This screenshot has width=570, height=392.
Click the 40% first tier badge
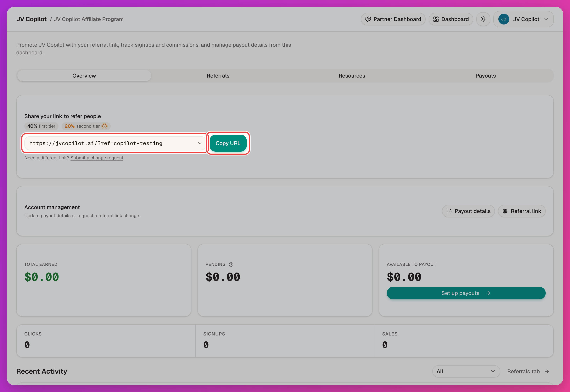[x=41, y=126]
